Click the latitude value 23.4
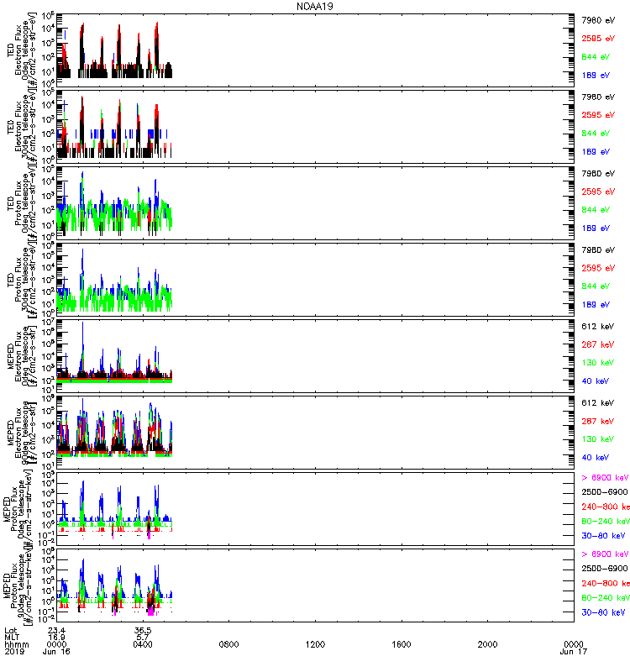630x672 pixels. pos(56,631)
